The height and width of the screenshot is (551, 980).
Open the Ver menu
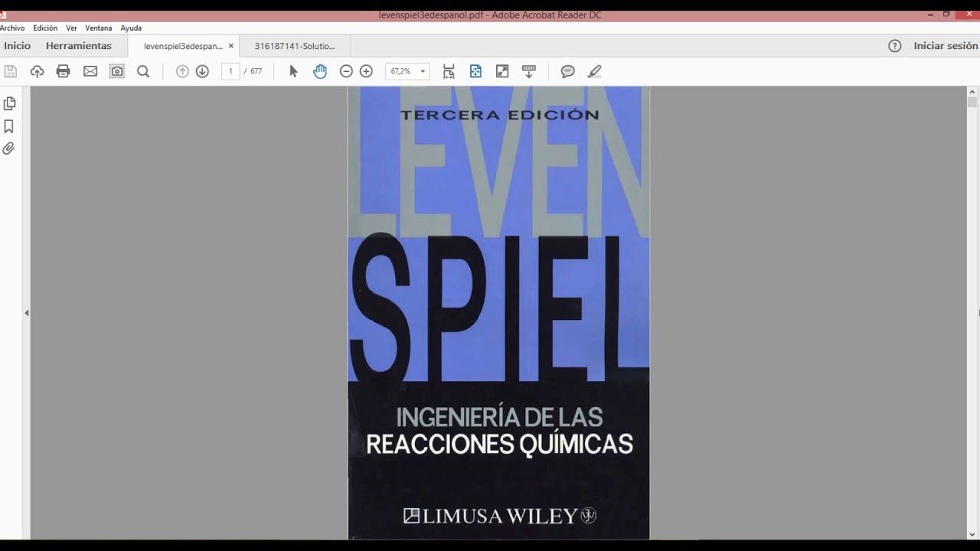[71, 28]
